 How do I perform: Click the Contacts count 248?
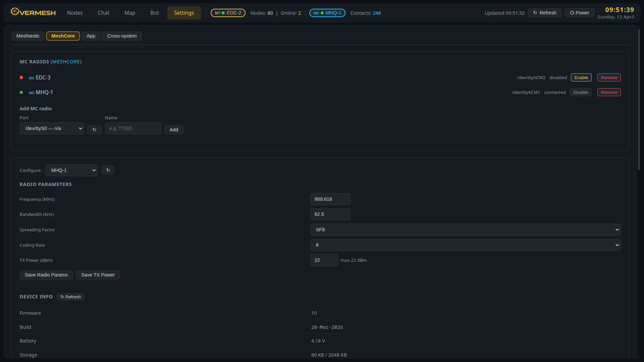point(377,13)
